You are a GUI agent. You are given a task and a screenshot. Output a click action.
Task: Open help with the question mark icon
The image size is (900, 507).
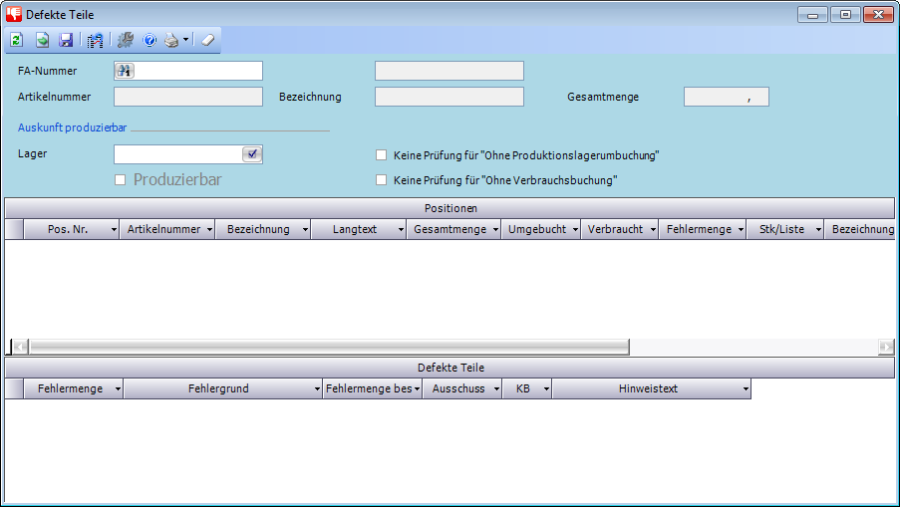click(150, 41)
